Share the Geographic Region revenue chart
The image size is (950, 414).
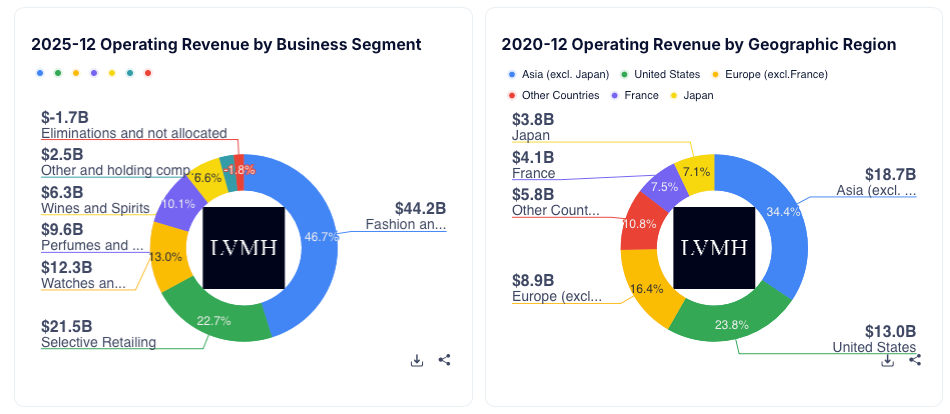915,361
